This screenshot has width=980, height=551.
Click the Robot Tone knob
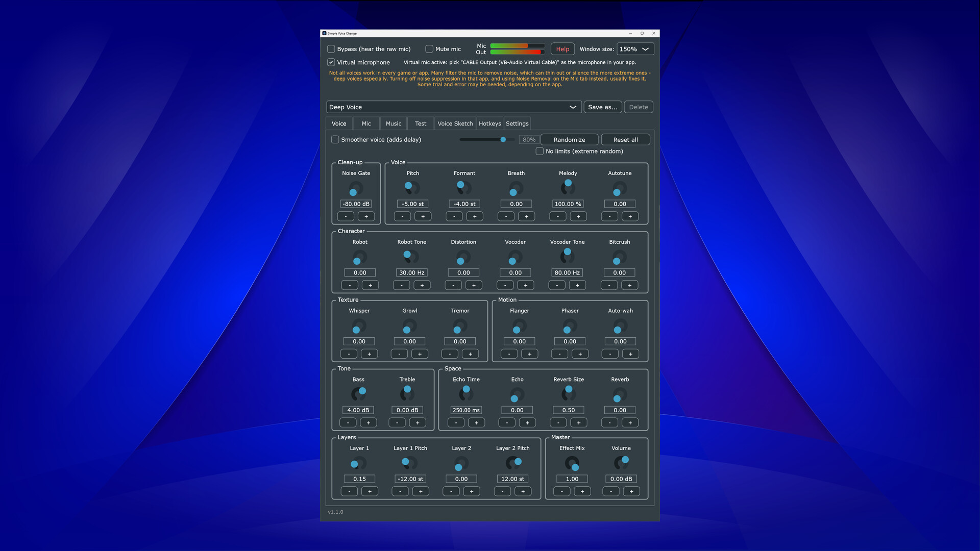[x=411, y=257]
